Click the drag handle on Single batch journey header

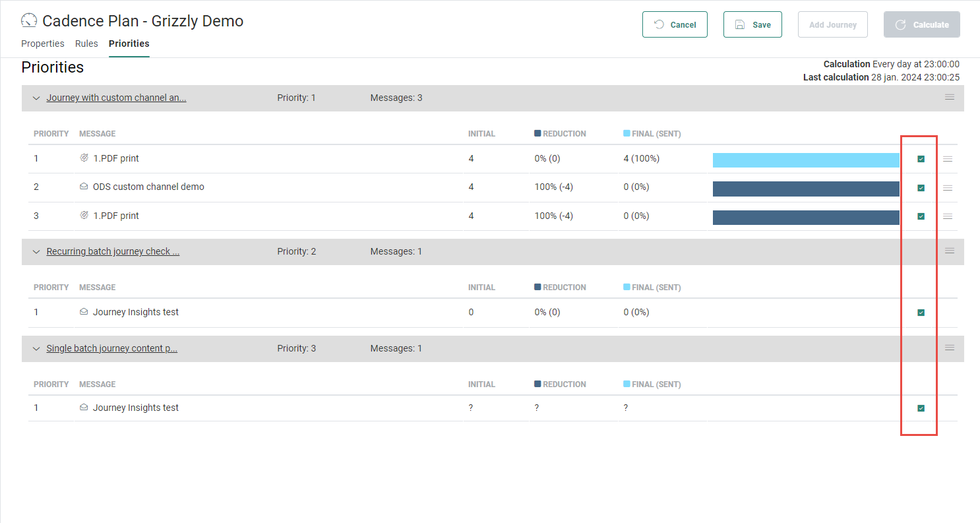tap(949, 348)
